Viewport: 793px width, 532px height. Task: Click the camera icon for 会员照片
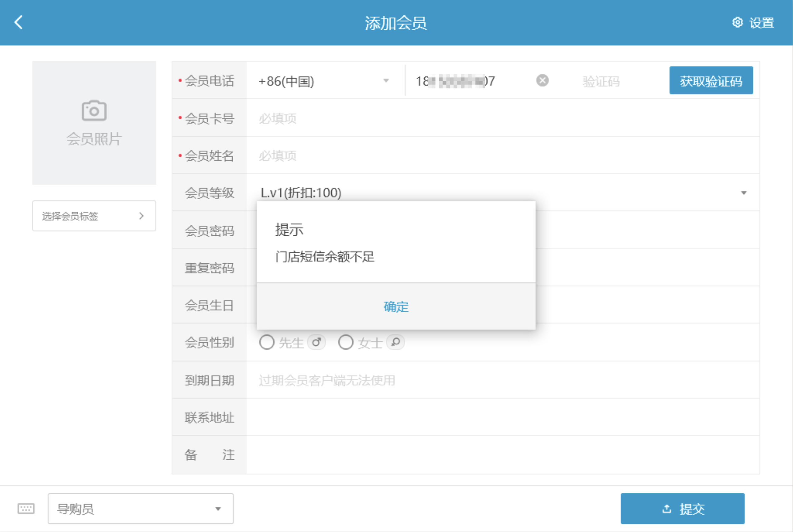tap(94, 110)
